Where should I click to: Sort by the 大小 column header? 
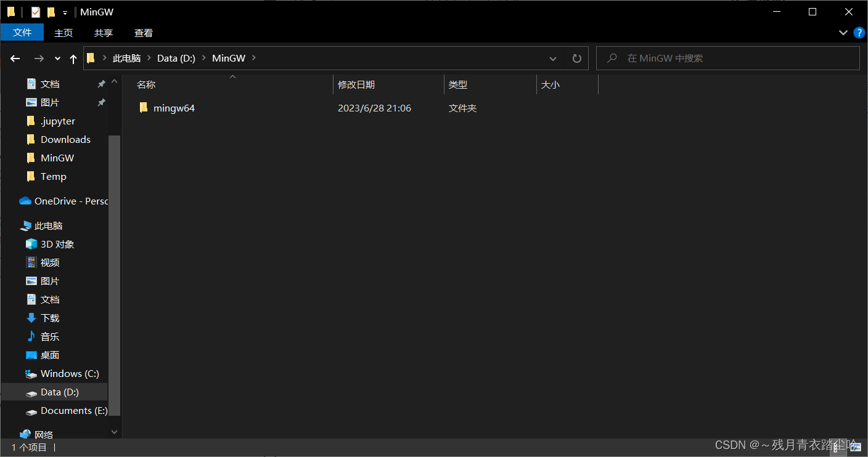[x=567, y=84]
